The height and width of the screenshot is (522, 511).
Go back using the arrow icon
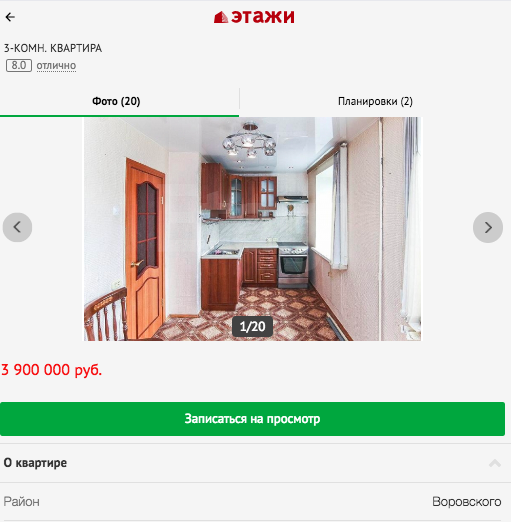(10, 17)
